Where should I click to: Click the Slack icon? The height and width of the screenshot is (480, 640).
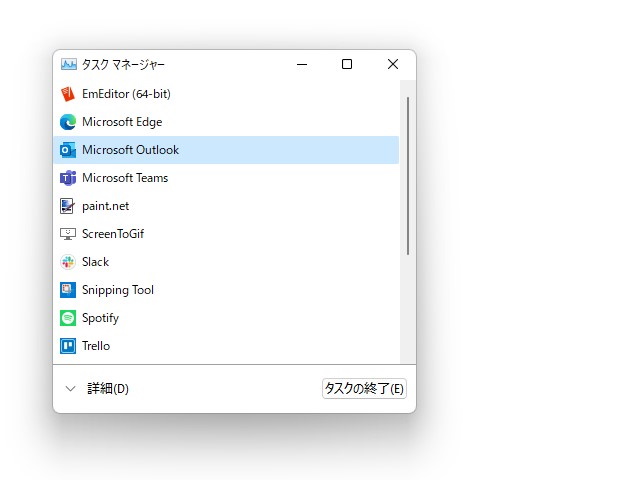68,262
